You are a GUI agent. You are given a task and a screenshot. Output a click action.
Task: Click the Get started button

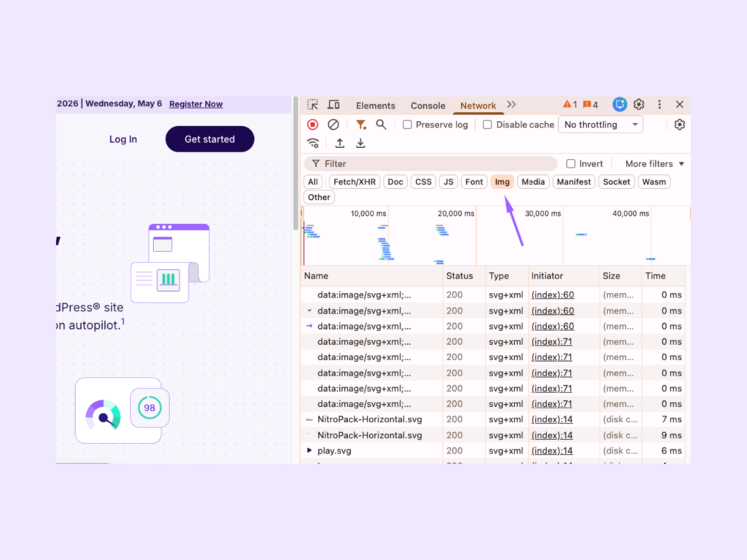[x=209, y=139]
